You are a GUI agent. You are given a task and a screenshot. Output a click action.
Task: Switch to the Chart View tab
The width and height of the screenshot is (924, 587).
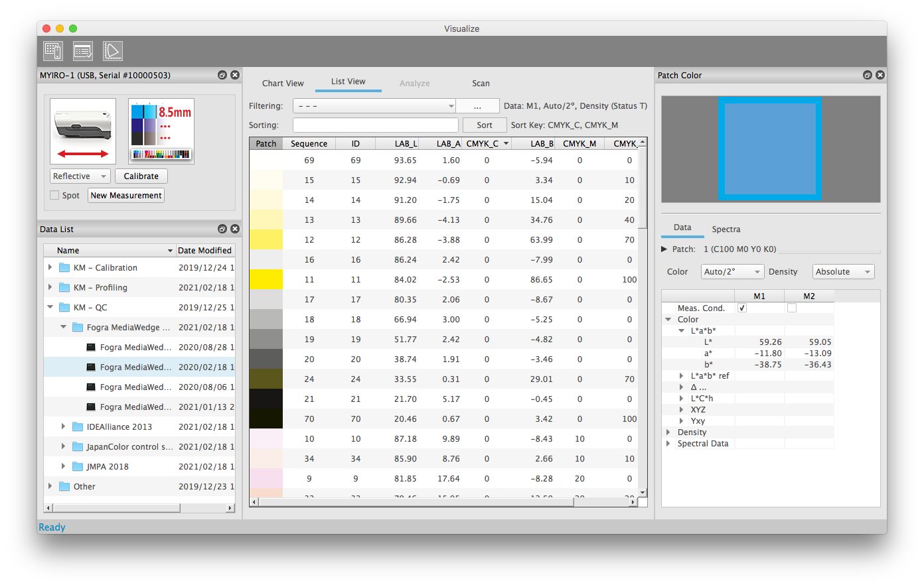283,84
